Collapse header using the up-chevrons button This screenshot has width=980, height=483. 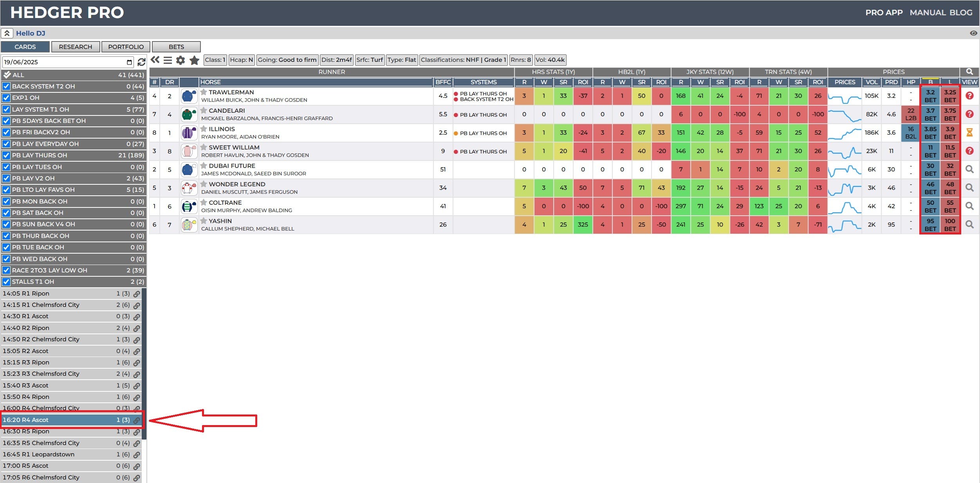7,33
